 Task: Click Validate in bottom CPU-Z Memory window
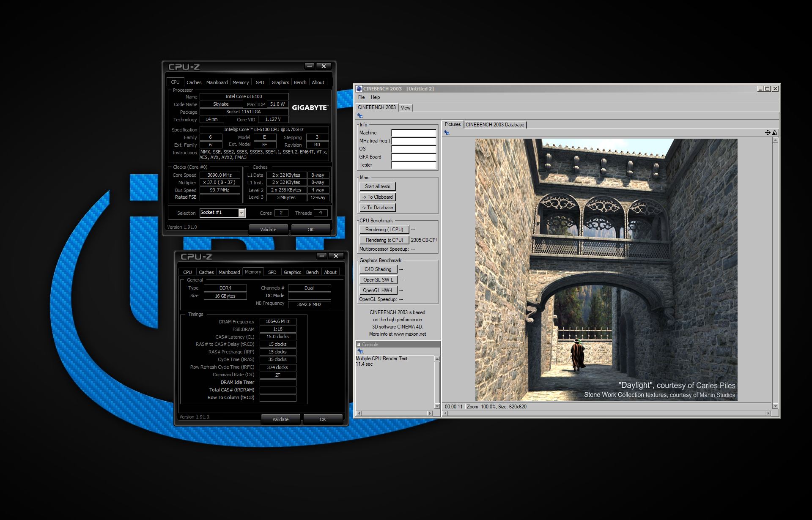click(280, 419)
